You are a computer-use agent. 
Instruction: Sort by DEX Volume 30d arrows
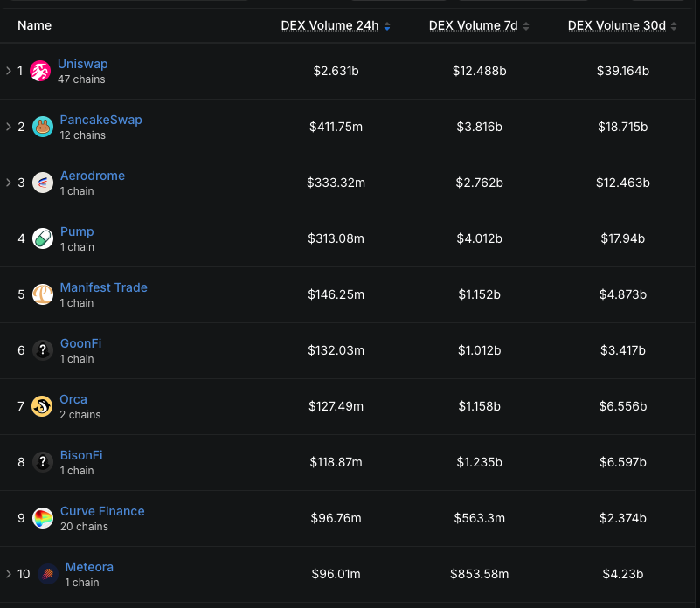coord(674,26)
